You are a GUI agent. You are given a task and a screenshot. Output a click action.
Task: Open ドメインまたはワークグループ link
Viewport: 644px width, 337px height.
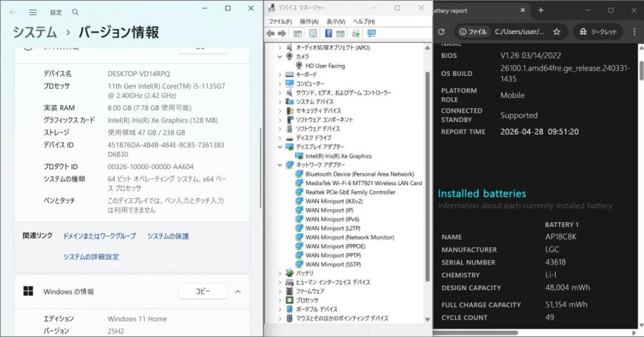(x=99, y=236)
